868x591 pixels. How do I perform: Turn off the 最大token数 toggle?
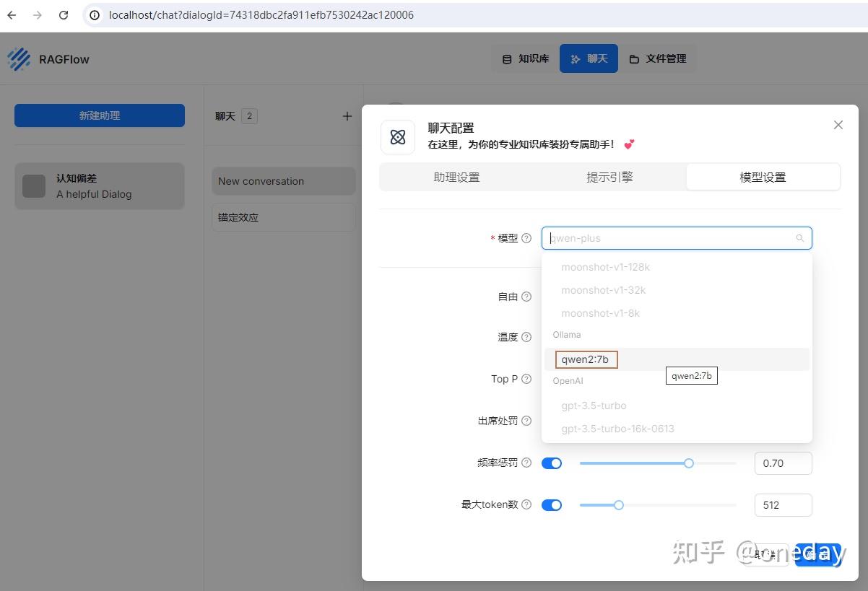click(x=551, y=504)
